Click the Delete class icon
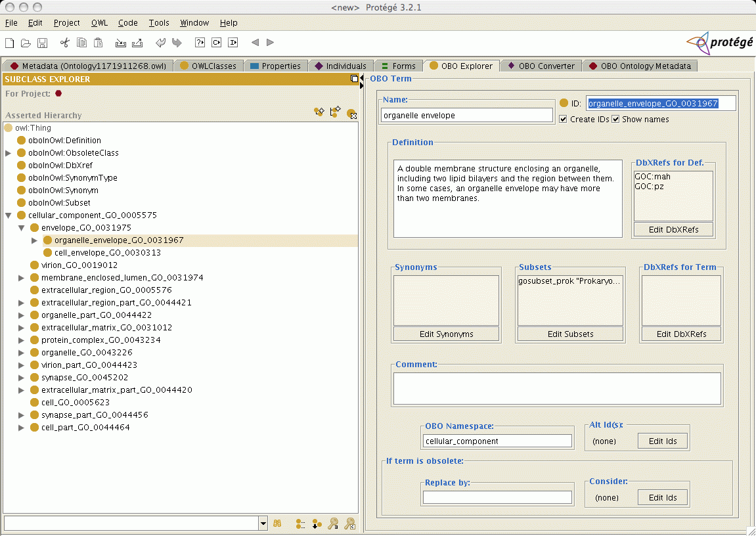Viewport: 756px width, 536px height. 352,114
